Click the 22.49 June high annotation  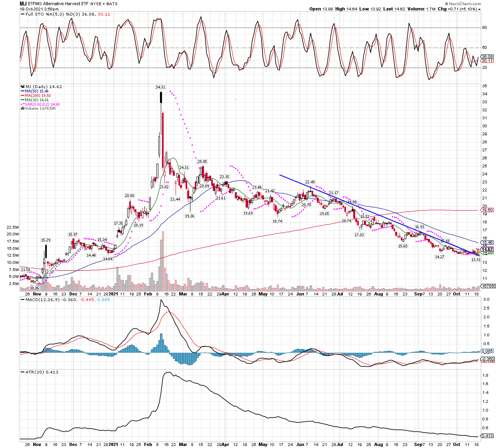[310, 182]
